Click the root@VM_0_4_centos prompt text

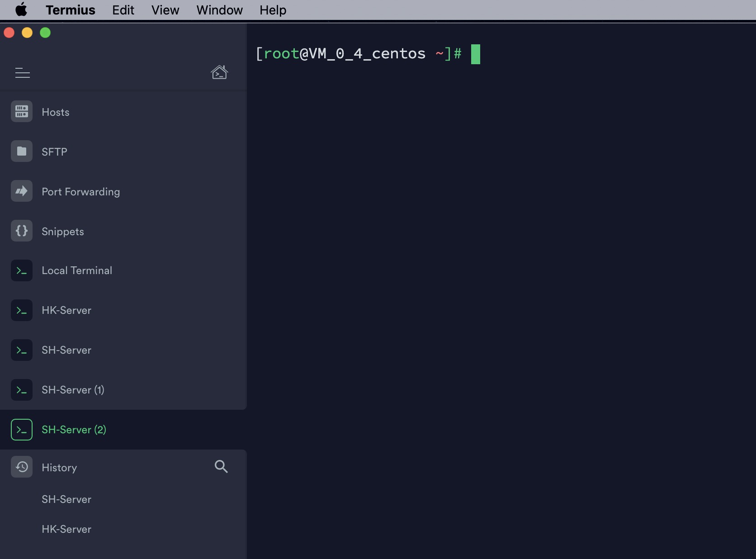tap(345, 54)
